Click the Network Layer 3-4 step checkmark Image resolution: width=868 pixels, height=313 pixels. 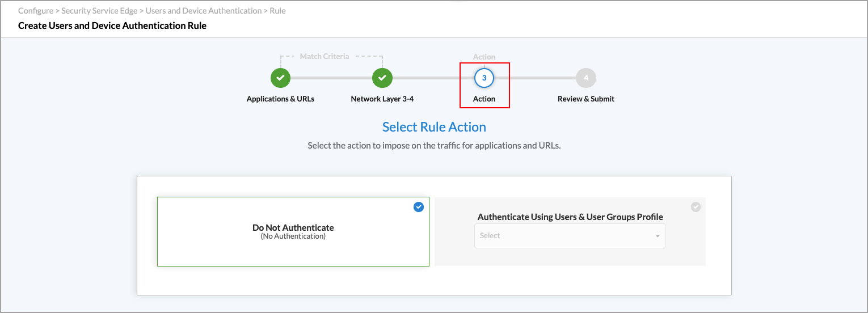(x=382, y=78)
